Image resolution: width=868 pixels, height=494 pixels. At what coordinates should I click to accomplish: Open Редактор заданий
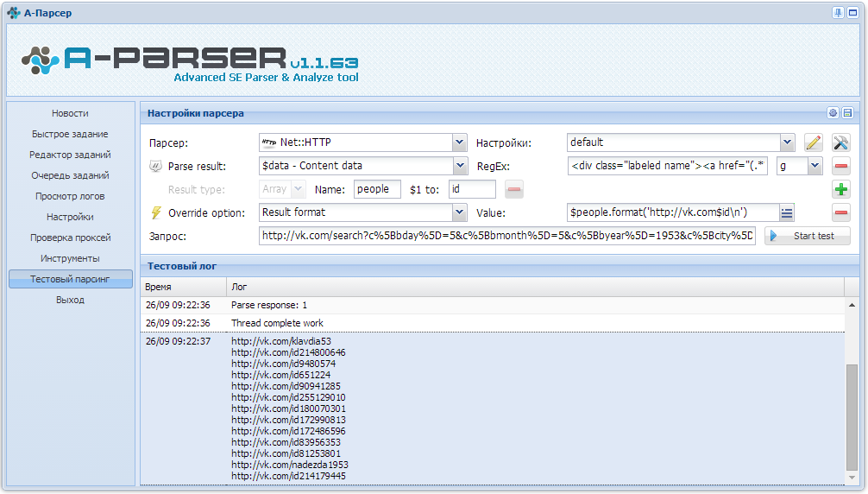(x=70, y=155)
